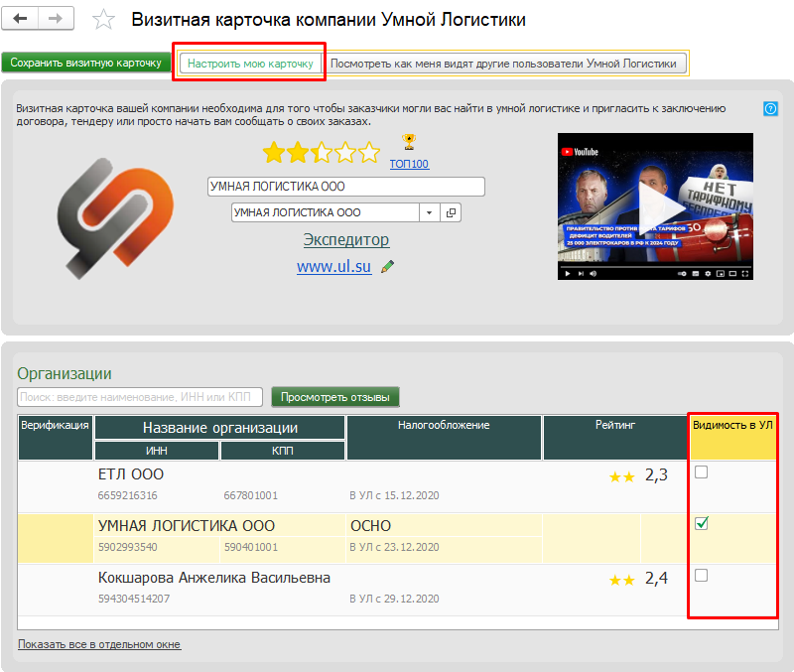Open help via blue question mark icon
This screenshot has width=794, height=672.
pos(770,108)
